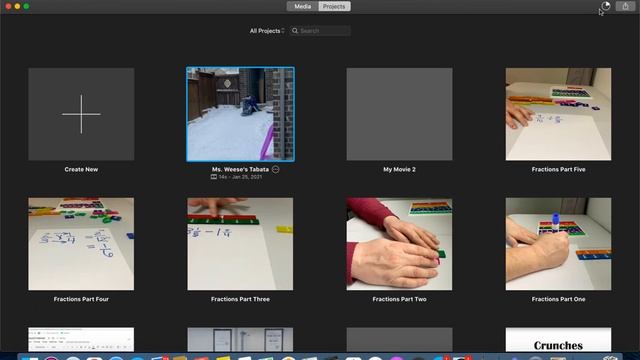Close the iMovie window with red button

[x=8, y=6]
